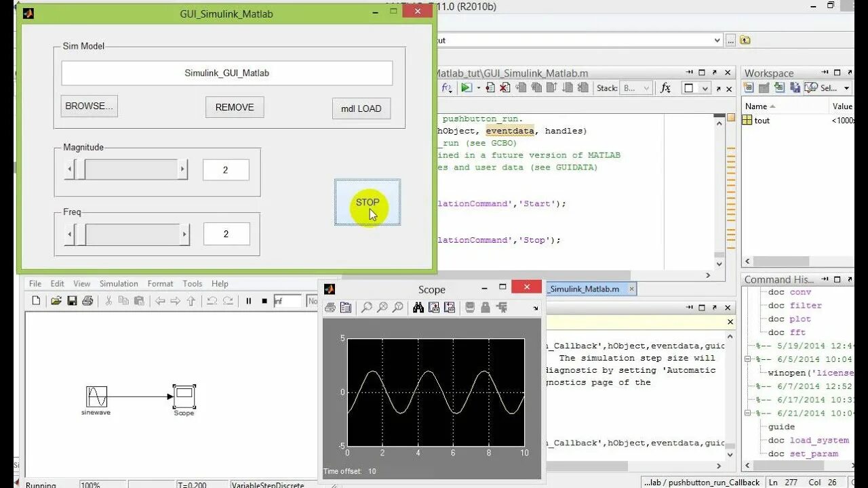
Task: Click the Magnitude slider right arrow
Action: click(x=182, y=169)
